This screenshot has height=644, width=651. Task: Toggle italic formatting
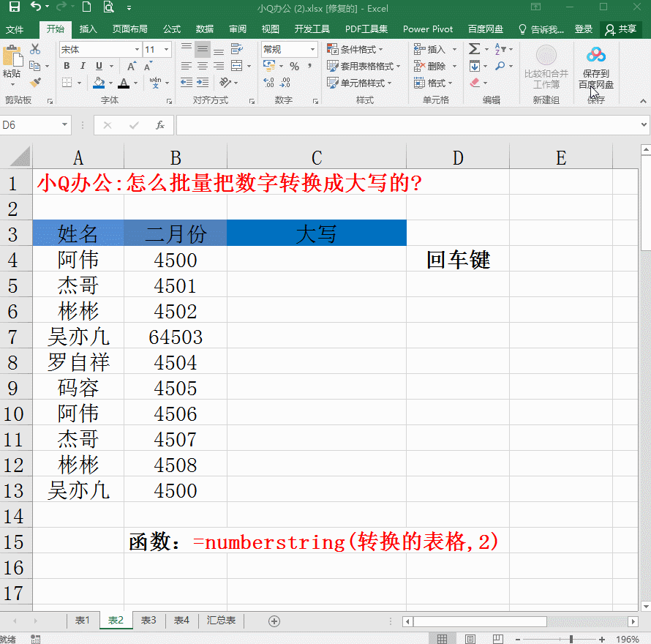pyautogui.click(x=83, y=66)
